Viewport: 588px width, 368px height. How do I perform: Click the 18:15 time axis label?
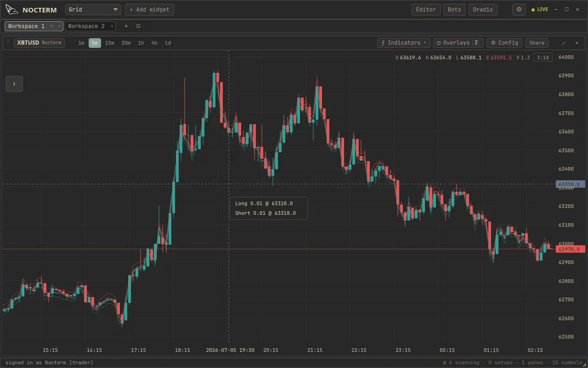pyautogui.click(x=182, y=350)
